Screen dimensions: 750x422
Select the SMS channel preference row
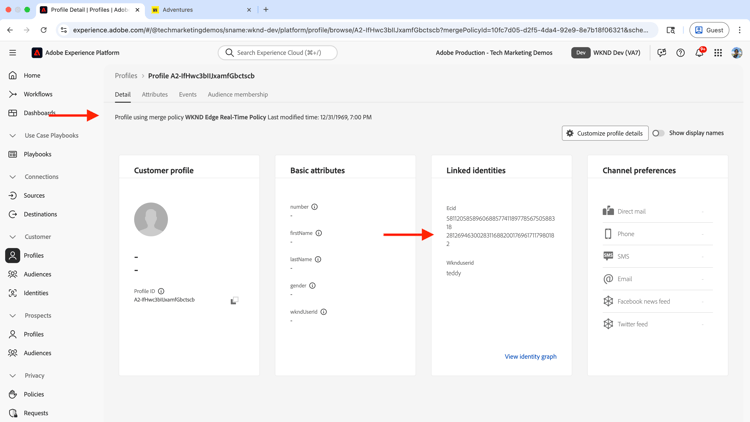pos(658,256)
